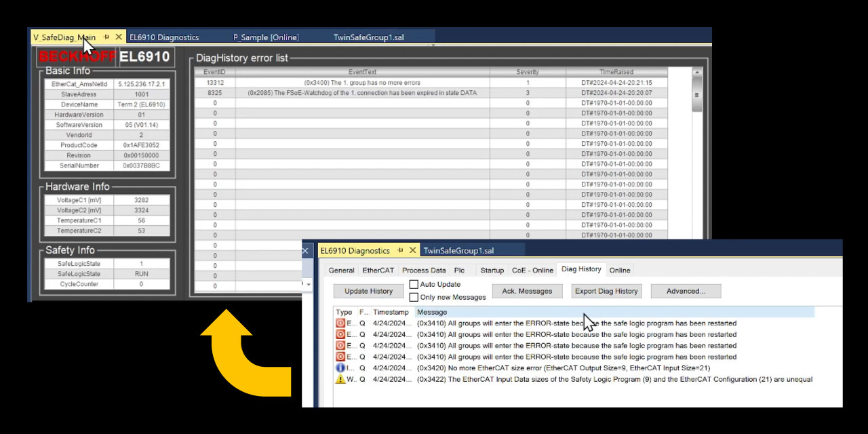Select the Diag History tab
868x434 pixels.
pyautogui.click(x=581, y=269)
